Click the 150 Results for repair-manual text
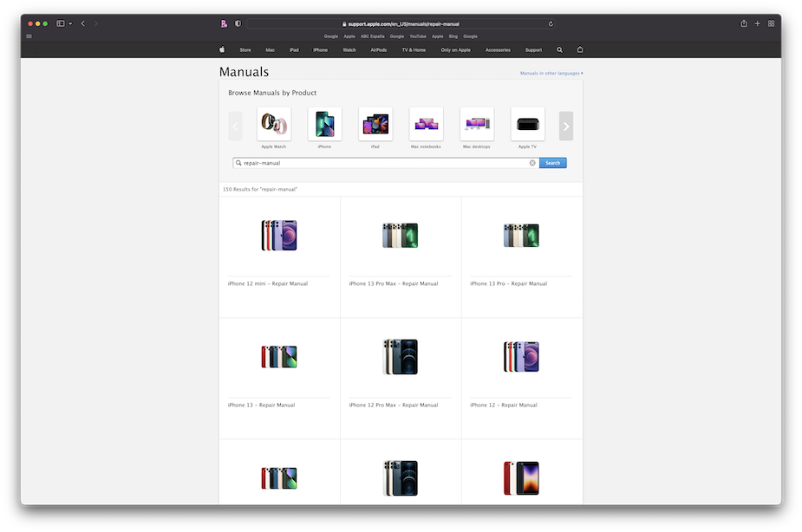 point(260,190)
